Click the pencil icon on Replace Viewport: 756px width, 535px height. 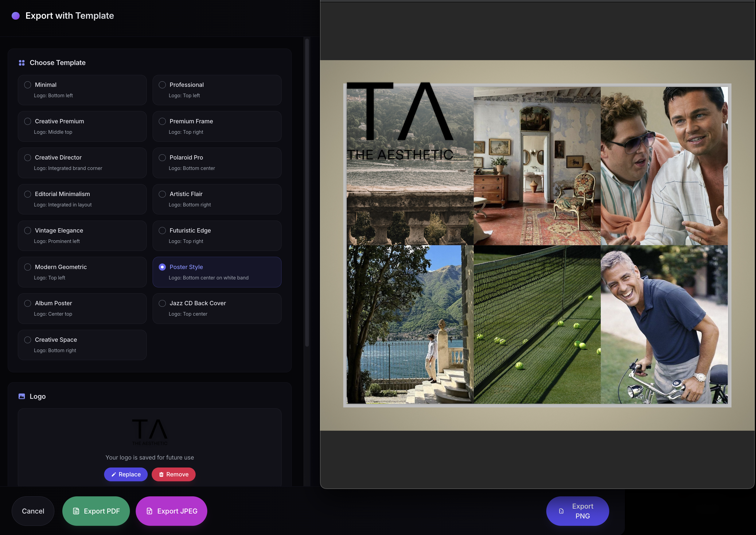click(x=114, y=474)
